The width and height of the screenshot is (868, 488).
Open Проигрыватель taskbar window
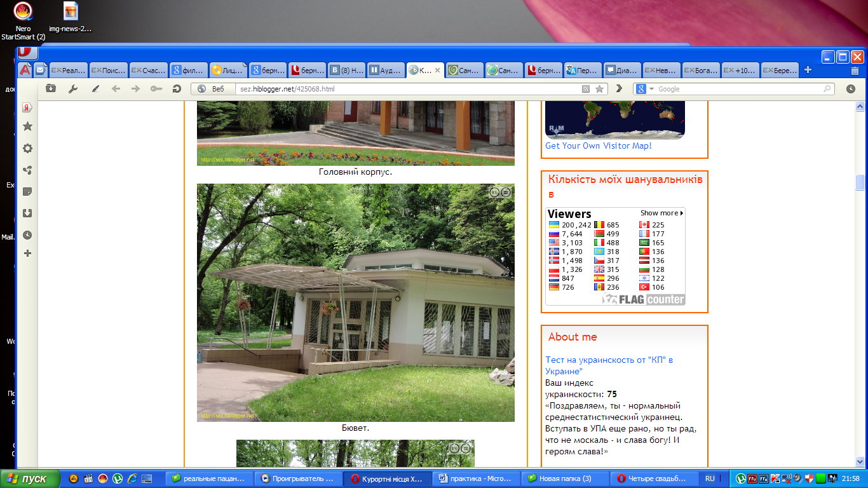pos(298,478)
